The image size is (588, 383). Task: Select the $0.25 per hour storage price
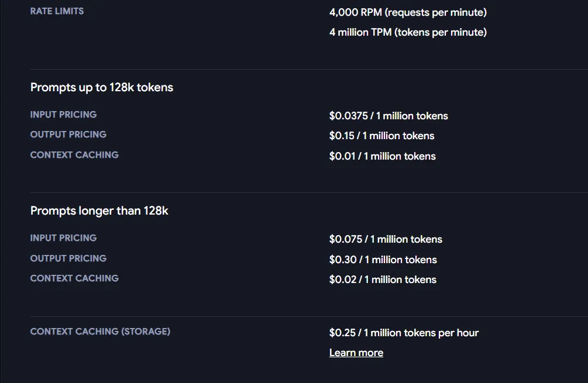coord(404,333)
